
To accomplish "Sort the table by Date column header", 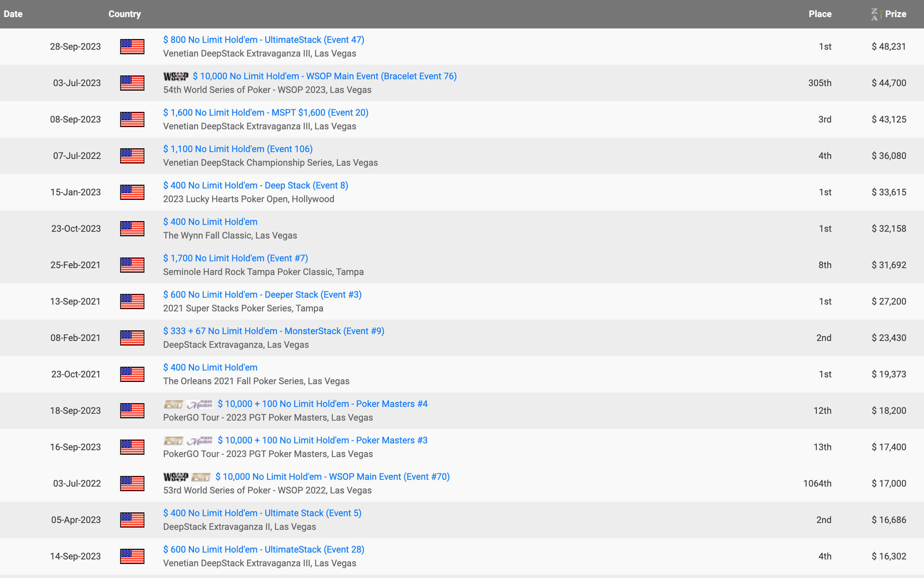I will pos(13,14).
